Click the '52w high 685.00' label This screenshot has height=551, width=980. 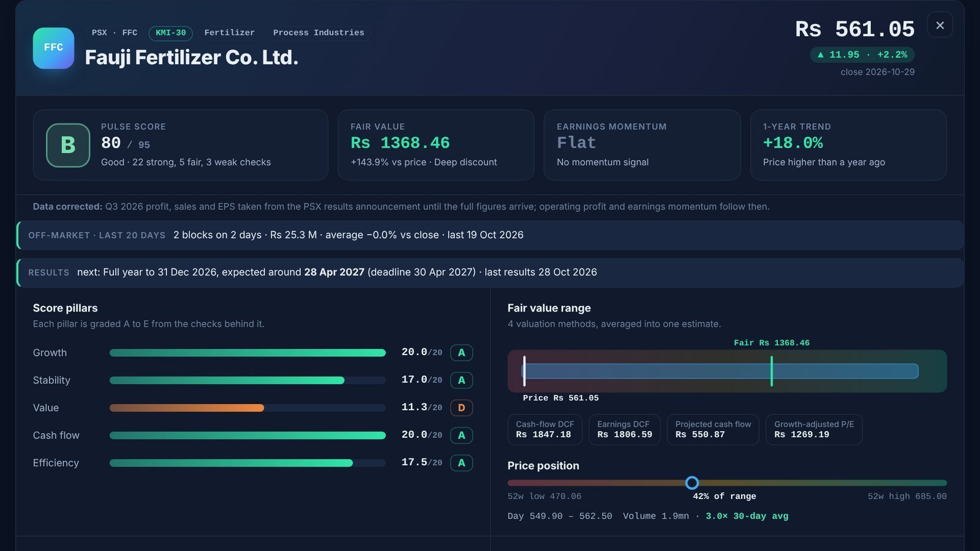[907, 497]
